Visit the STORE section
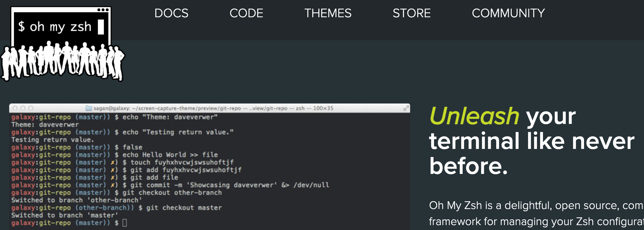644x230 pixels. click(x=412, y=13)
